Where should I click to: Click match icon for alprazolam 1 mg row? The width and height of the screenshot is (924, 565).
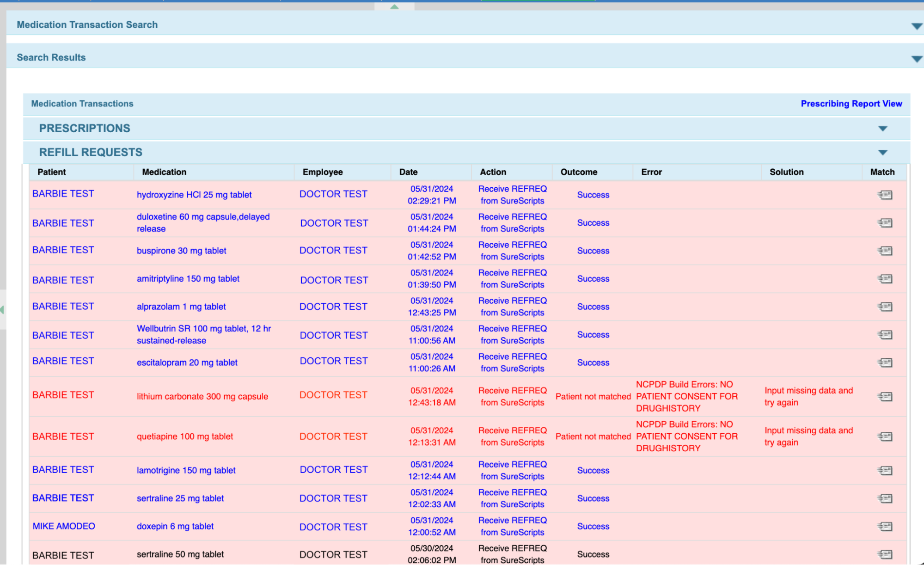pyautogui.click(x=885, y=307)
